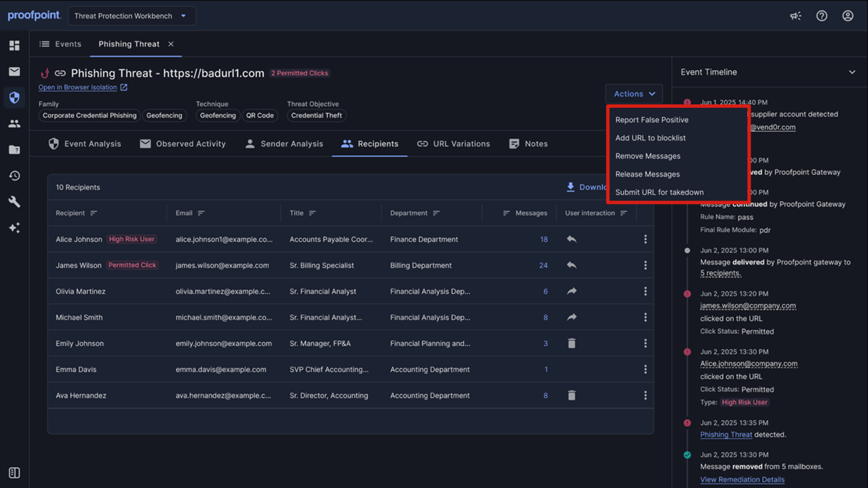The image size is (868, 488).
Task: Toggle sort on Messages column
Action: pyautogui.click(x=506, y=213)
